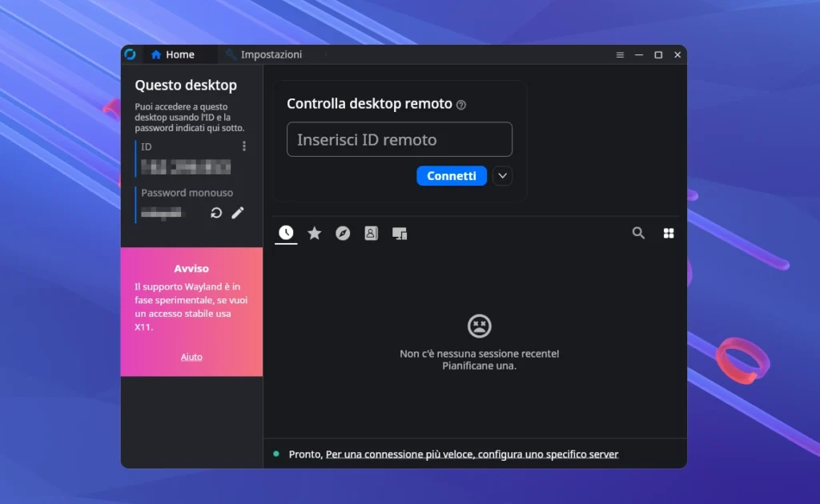Open the hamburger menu near window controls
This screenshot has height=504, width=820.
coord(620,54)
